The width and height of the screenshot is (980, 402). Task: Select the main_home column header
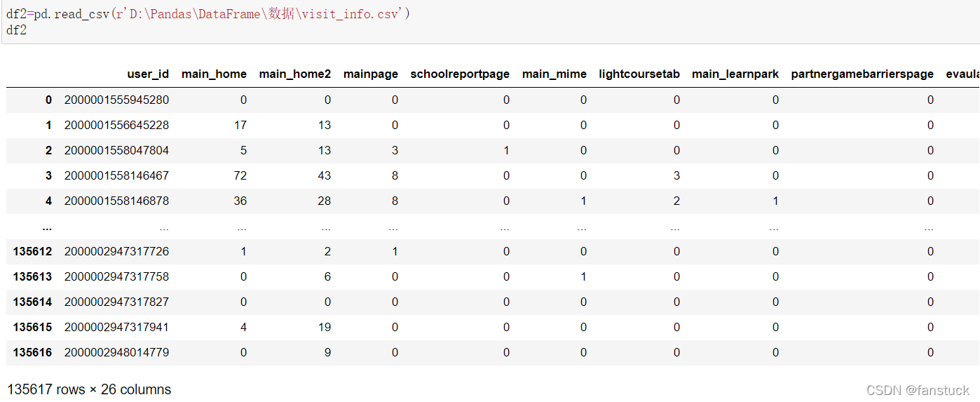214,74
